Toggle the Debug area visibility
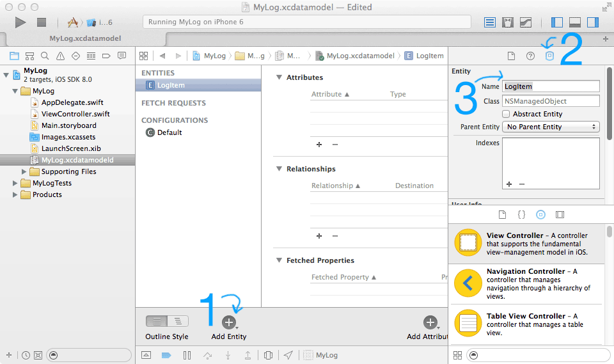This screenshot has height=364, width=614. pyautogui.click(x=574, y=22)
